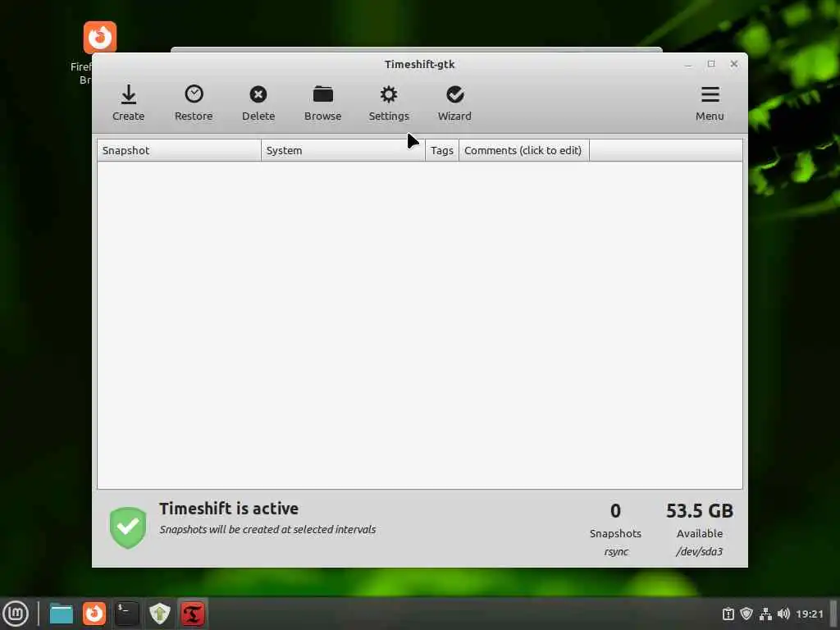Sort by the Snapshot column header
Image resolution: width=840 pixels, height=630 pixels.
179,151
